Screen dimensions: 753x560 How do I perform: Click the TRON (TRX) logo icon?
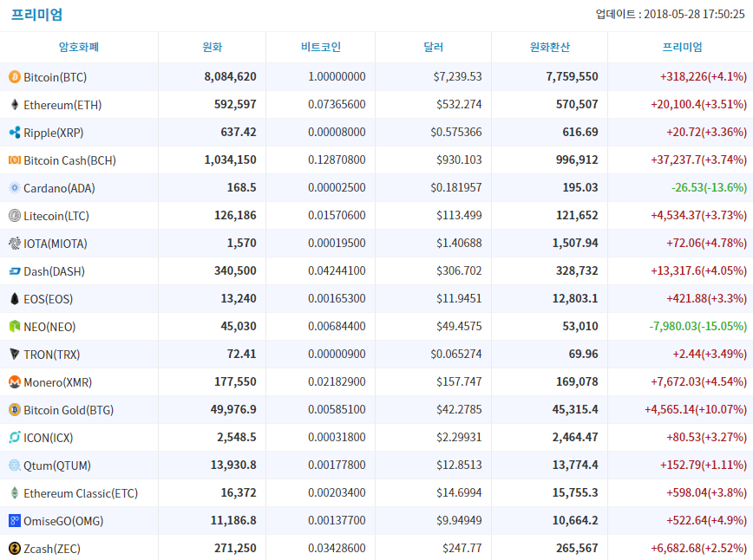(x=15, y=355)
